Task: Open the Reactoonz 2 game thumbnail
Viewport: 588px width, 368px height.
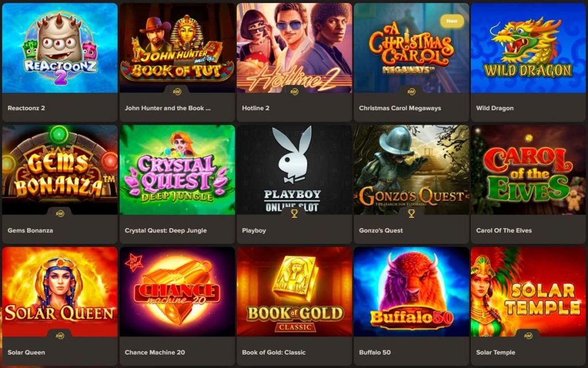Action: point(60,48)
